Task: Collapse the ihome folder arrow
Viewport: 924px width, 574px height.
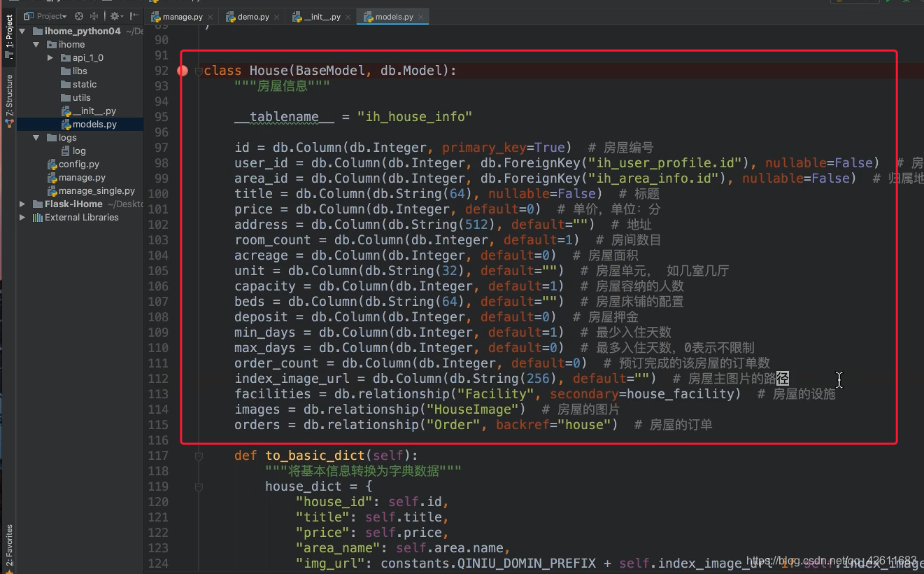Action: click(x=36, y=45)
